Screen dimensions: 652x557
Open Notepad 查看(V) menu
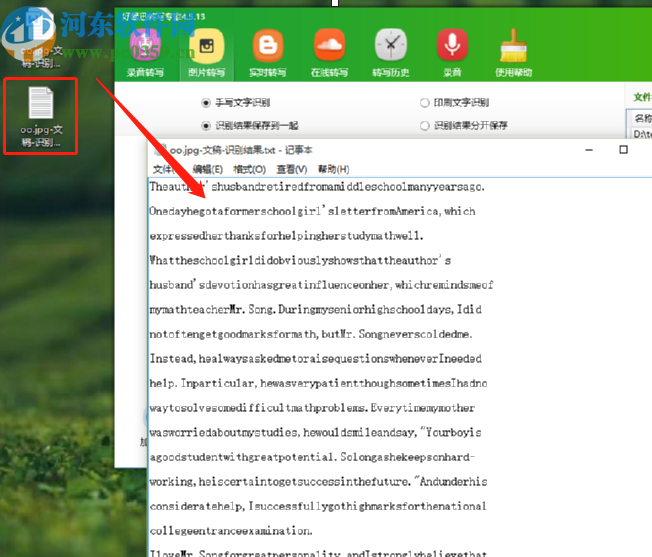(x=292, y=169)
